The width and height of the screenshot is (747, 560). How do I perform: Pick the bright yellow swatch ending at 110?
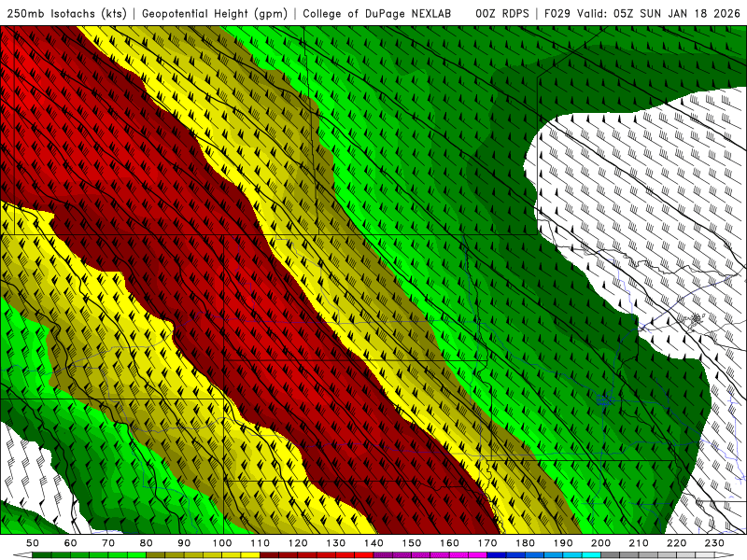click(250, 554)
